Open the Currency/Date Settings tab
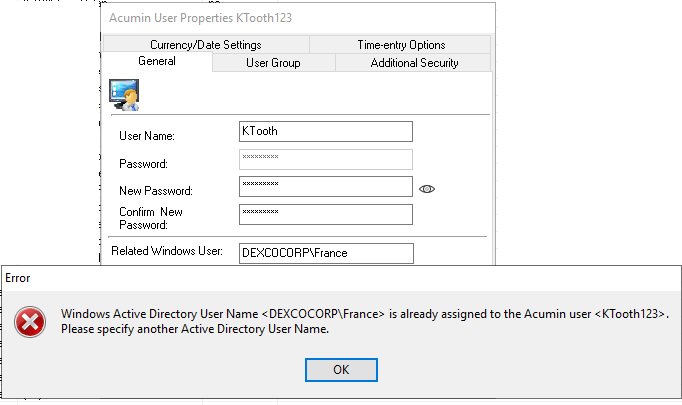The height and width of the screenshot is (405, 682). [206, 45]
